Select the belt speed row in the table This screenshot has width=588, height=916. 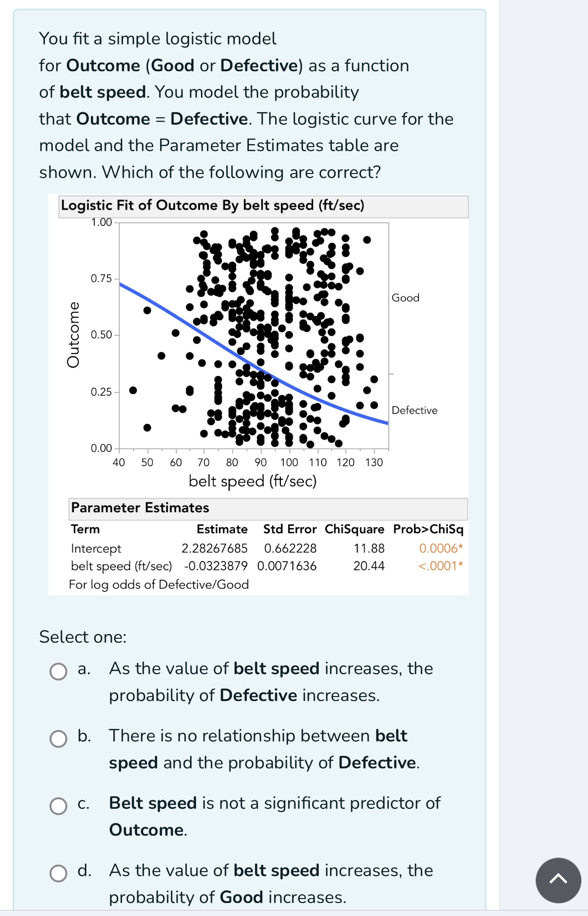(121, 566)
